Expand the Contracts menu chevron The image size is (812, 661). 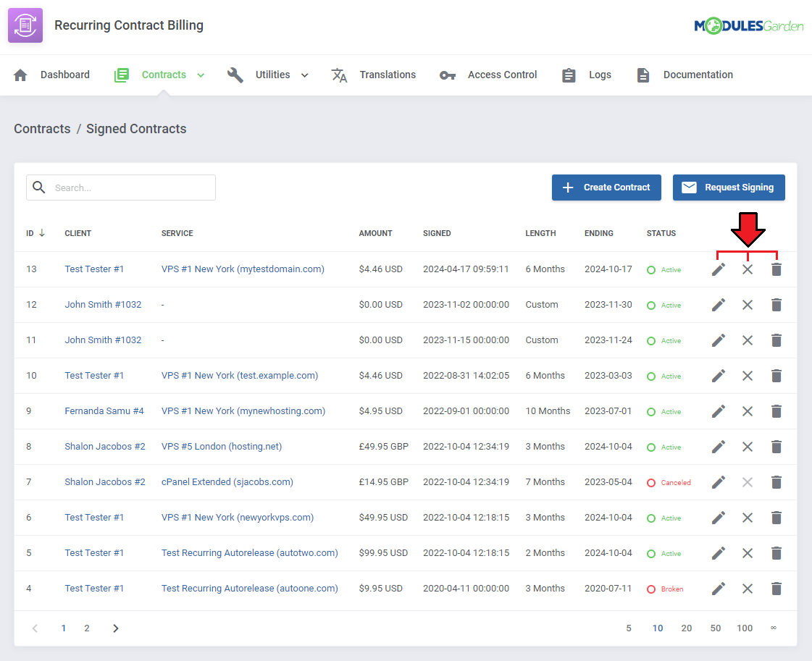tap(201, 75)
